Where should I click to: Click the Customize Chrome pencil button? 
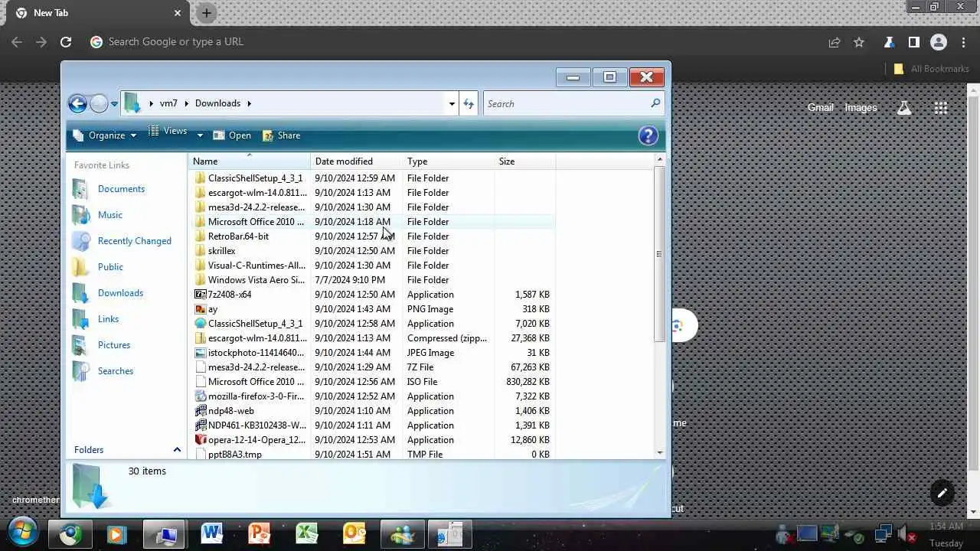click(x=942, y=494)
